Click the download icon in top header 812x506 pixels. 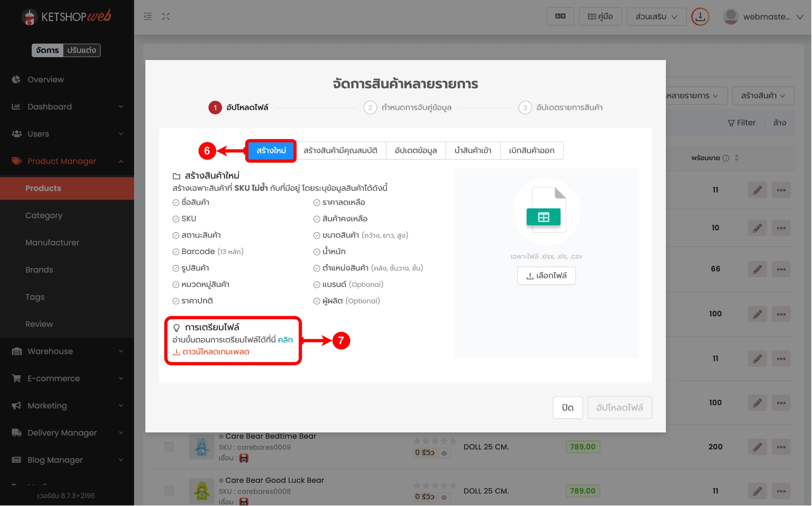tap(700, 17)
